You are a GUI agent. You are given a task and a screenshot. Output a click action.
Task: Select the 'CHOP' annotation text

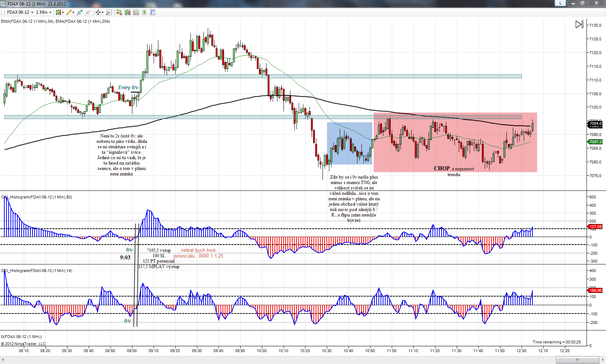pyautogui.click(x=442, y=168)
